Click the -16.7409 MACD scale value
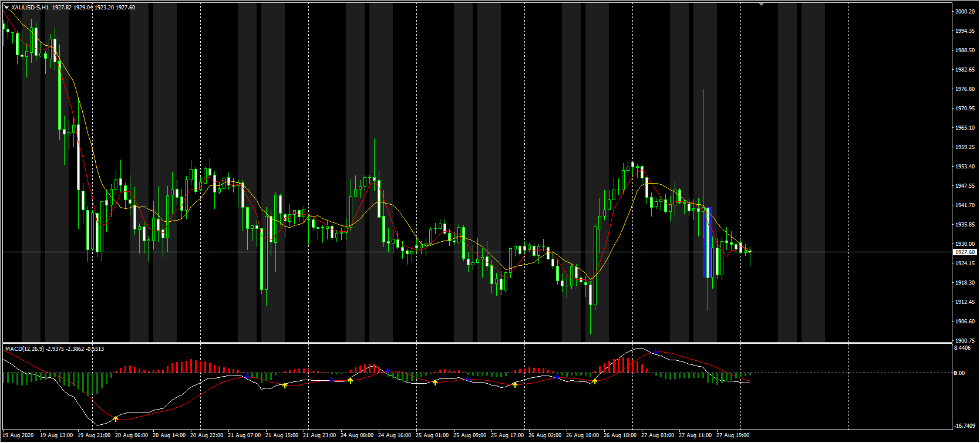 tap(964, 426)
